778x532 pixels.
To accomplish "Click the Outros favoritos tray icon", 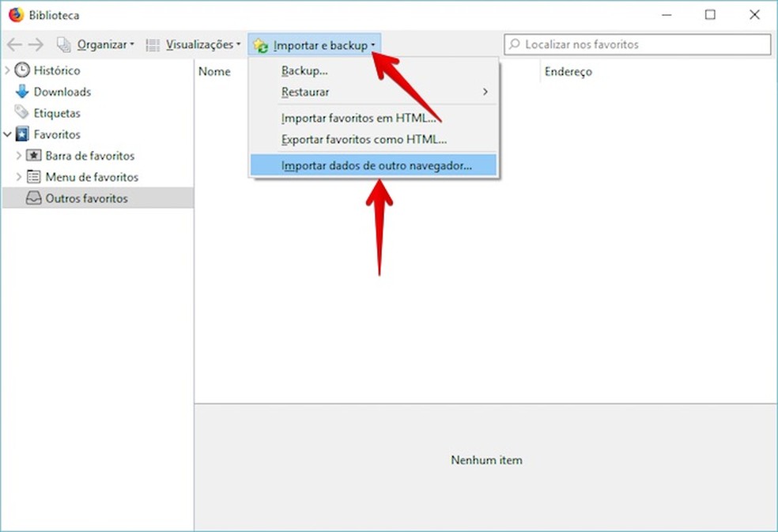I will [x=33, y=198].
